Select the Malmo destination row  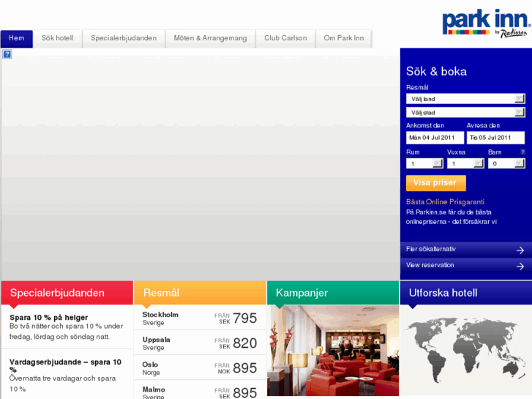click(201, 390)
